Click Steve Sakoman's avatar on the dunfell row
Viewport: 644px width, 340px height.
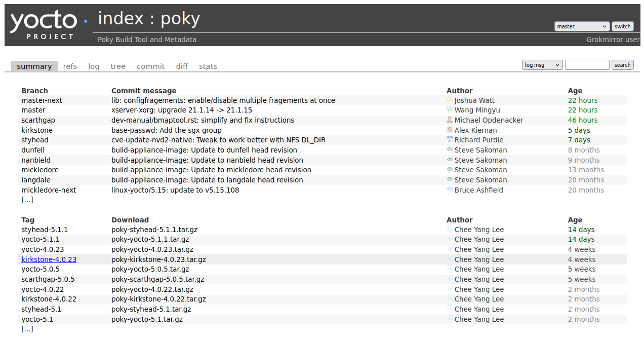pos(450,150)
